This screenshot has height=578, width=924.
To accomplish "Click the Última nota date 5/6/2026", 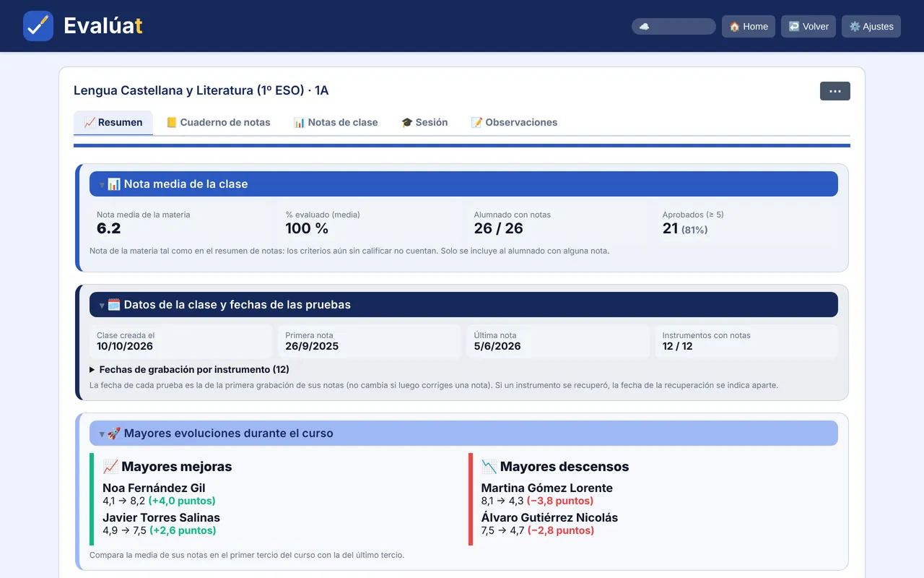I will 497,346.
